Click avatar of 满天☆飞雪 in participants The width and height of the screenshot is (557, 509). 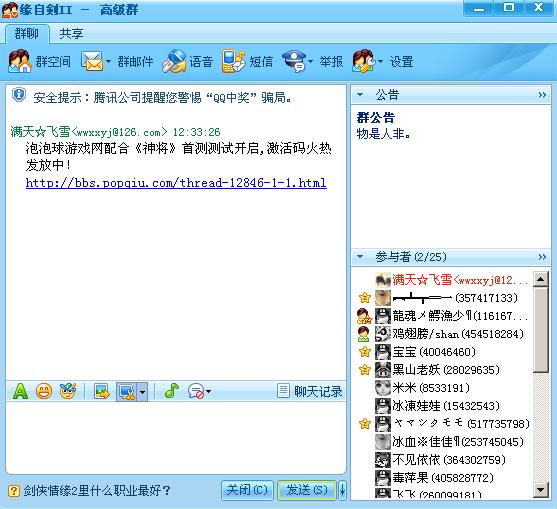383,280
